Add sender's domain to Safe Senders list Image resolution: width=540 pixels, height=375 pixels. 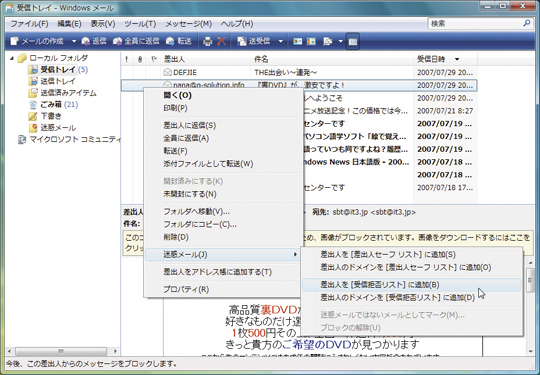tap(412, 267)
